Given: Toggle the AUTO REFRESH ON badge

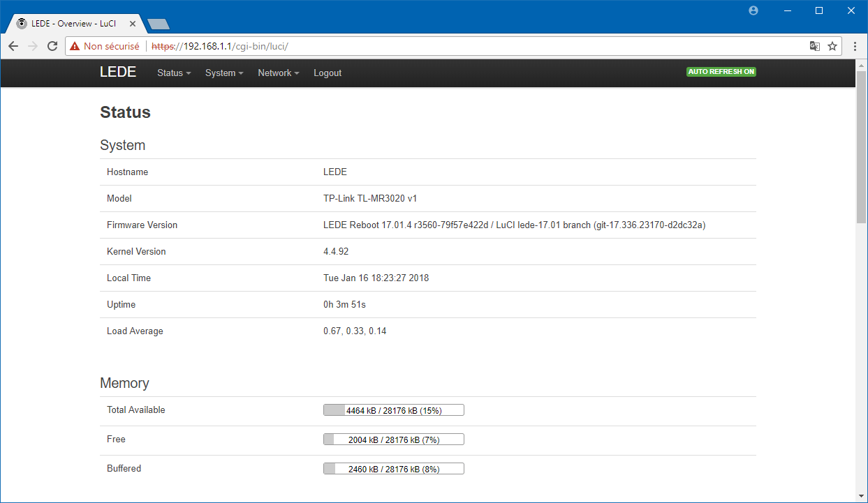Looking at the screenshot, I should click(x=721, y=72).
